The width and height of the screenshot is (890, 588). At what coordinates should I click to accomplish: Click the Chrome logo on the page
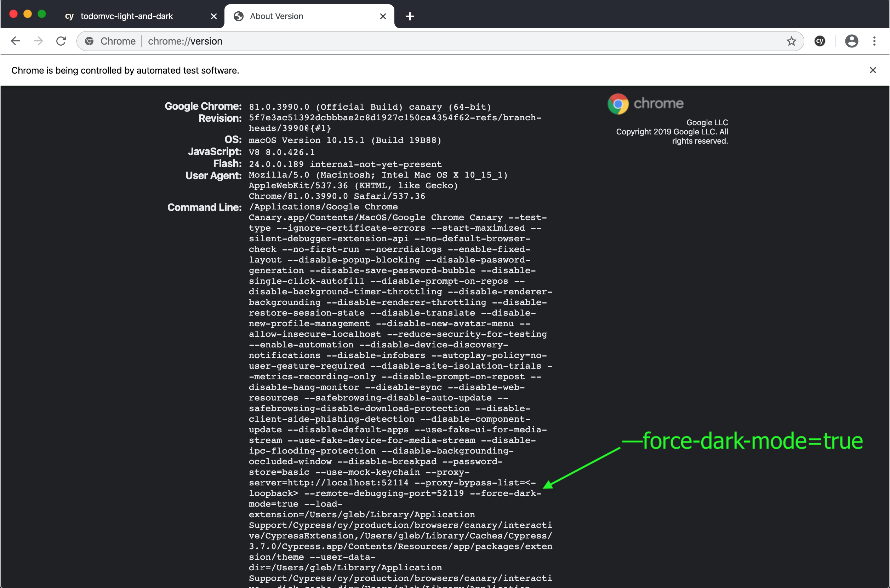pos(645,104)
